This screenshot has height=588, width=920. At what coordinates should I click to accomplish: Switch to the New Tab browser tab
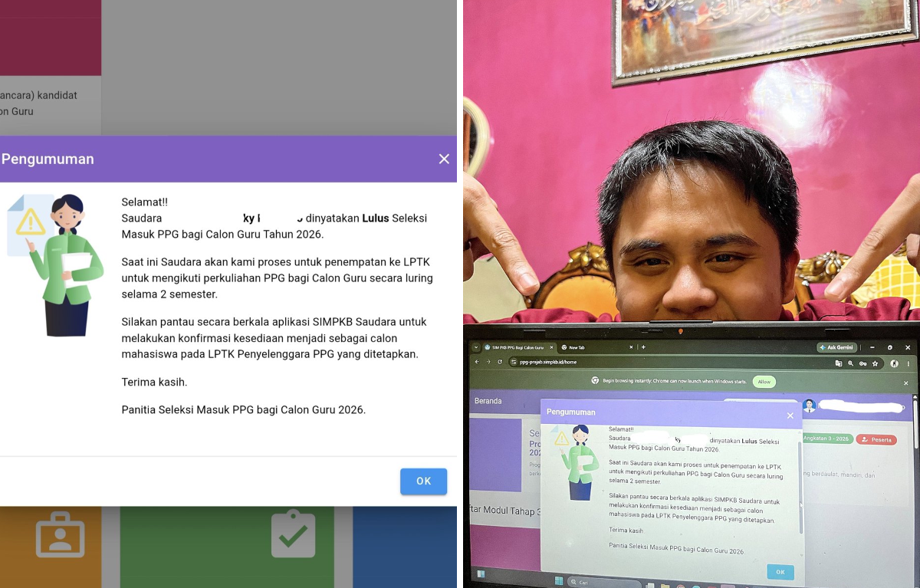click(577, 348)
